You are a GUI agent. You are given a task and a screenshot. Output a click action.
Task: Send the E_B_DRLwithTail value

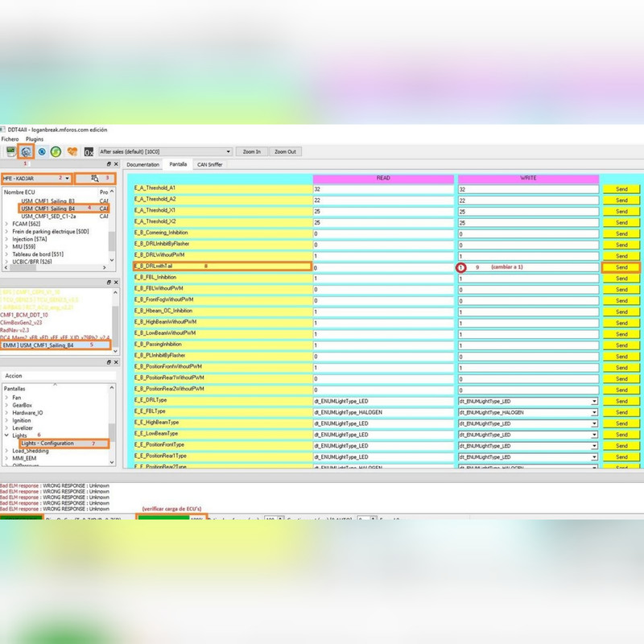(621, 267)
